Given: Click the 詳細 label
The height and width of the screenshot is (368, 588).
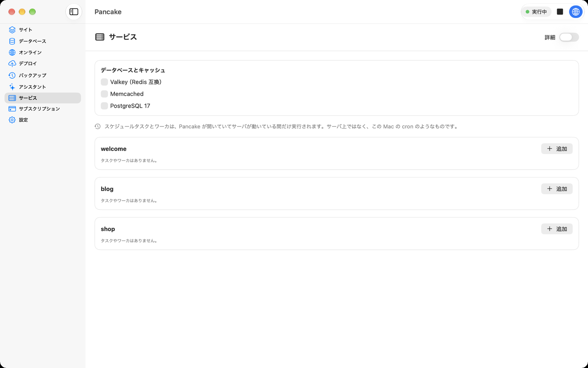Looking at the screenshot, I should 550,37.
